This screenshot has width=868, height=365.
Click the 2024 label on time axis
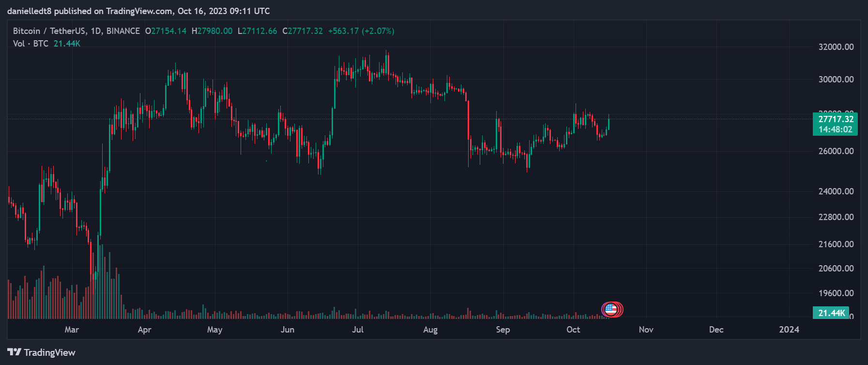click(789, 330)
